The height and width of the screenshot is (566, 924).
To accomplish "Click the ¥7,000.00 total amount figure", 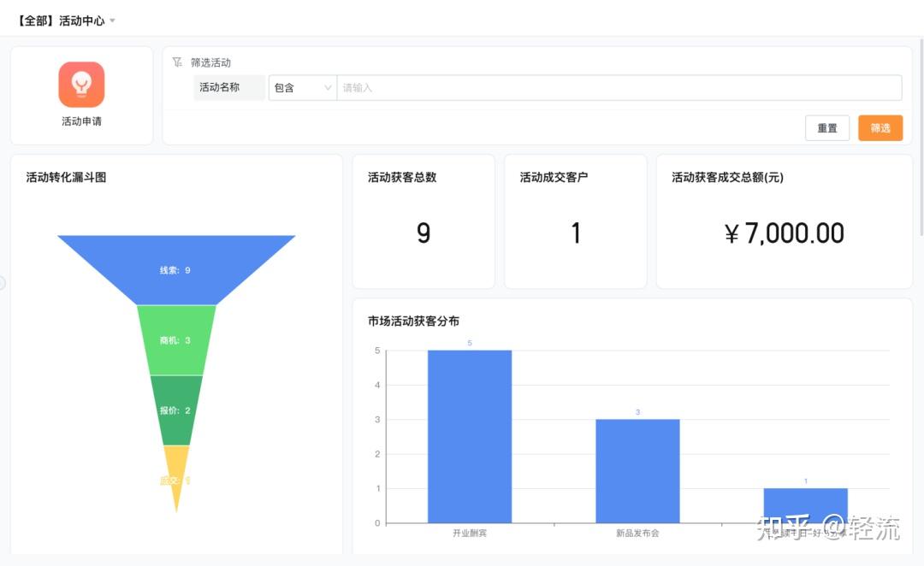I will tap(784, 233).
